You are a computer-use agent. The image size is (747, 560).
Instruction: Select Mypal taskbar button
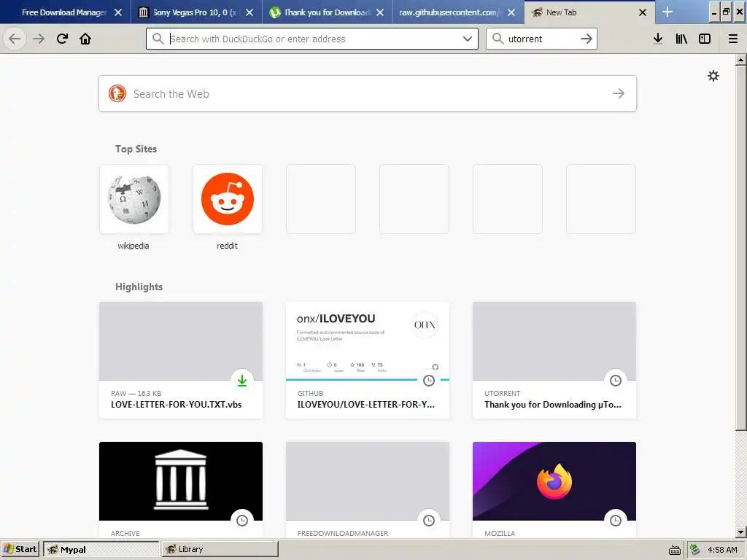(101, 549)
